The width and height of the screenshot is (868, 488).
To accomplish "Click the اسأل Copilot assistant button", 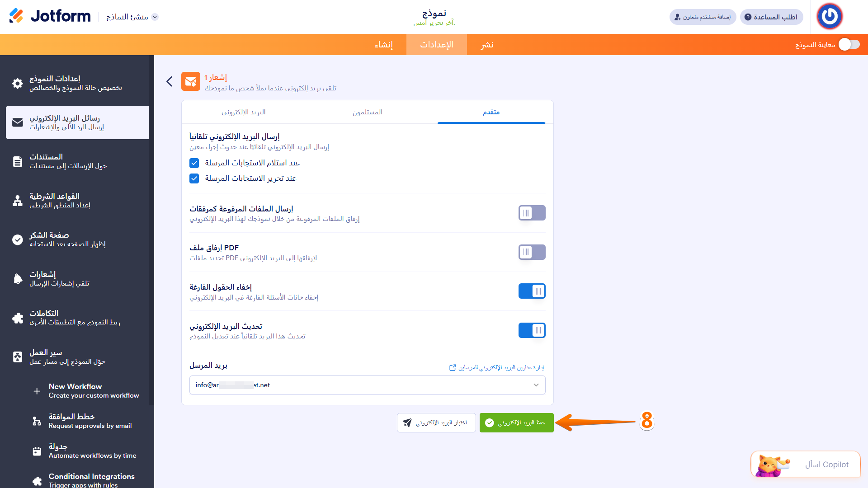I will [x=805, y=464].
